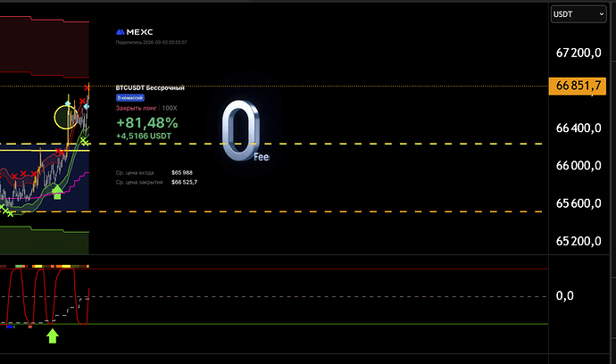Click the MEXC logo

point(136,31)
